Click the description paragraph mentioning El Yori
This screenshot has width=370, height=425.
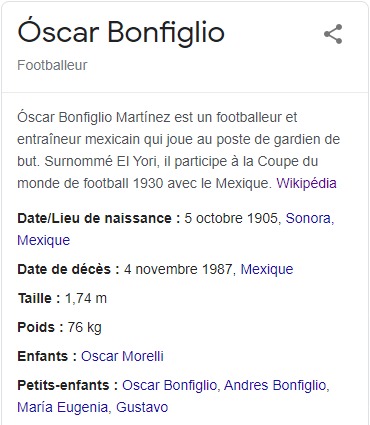click(x=179, y=150)
